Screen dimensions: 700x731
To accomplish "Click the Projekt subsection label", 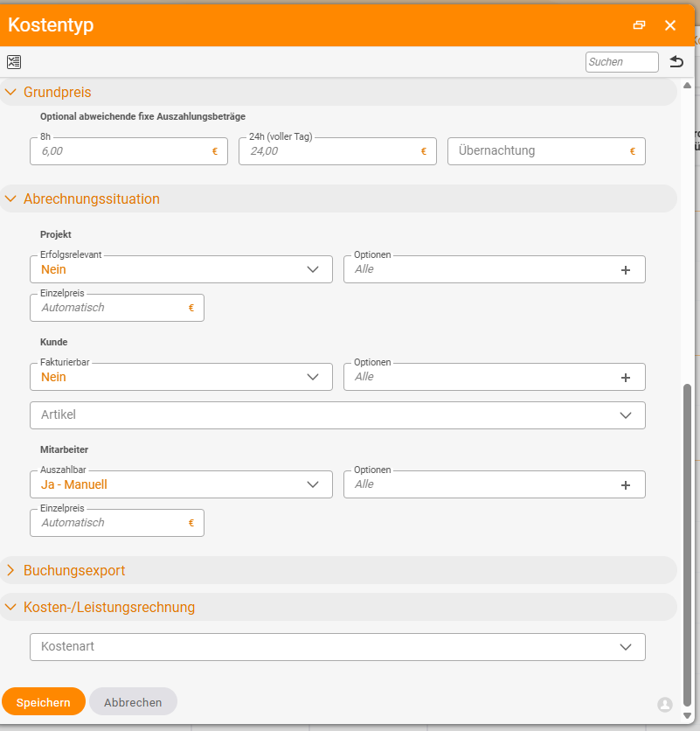I will [55, 234].
